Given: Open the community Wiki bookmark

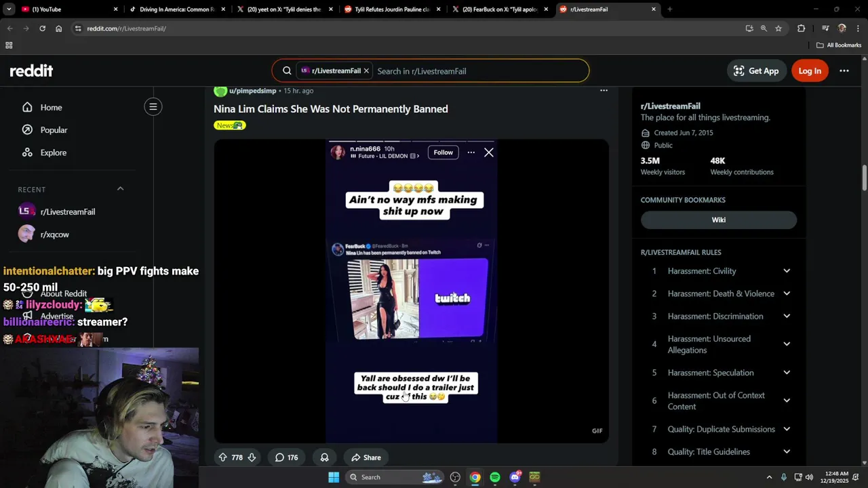Looking at the screenshot, I should 719,220.
